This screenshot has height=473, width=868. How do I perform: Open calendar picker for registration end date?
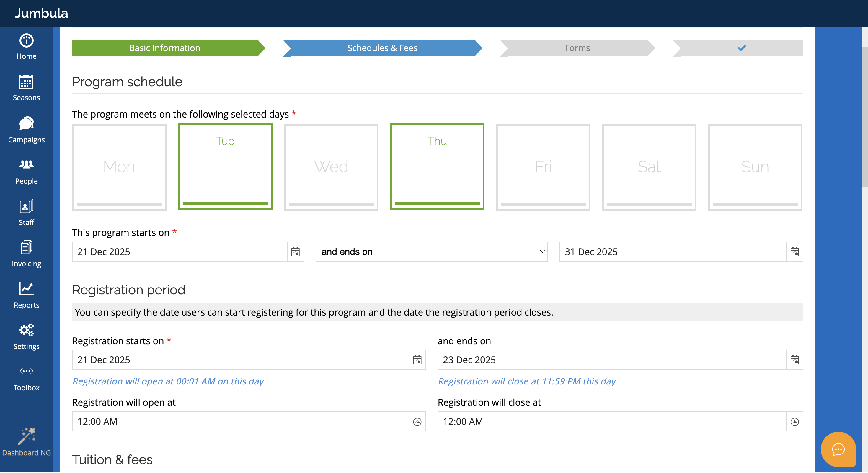(794, 360)
